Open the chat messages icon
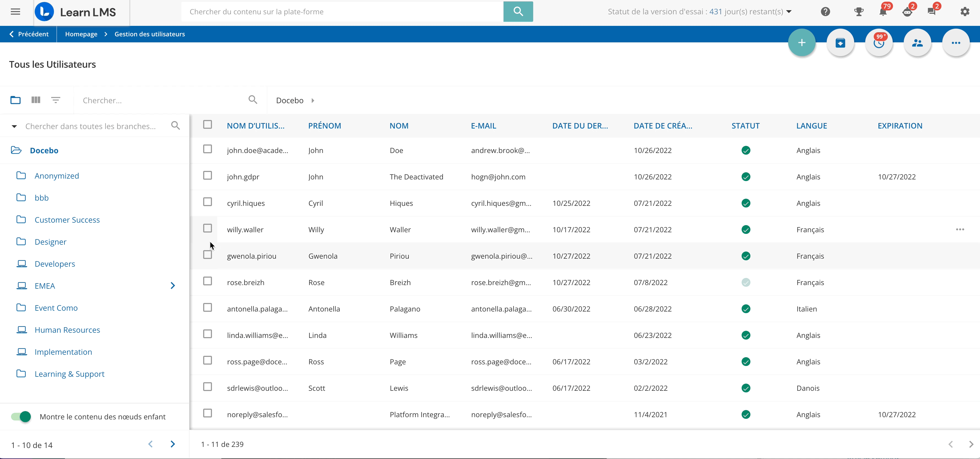Image resolution: width=980 pixels, height=459 pixels. (931, 12)
